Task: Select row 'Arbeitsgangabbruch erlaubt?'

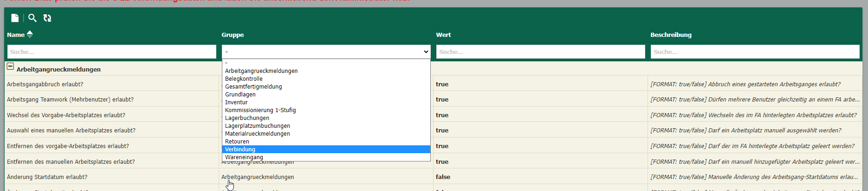Action: pyautogui.click(x=45, y=84)
